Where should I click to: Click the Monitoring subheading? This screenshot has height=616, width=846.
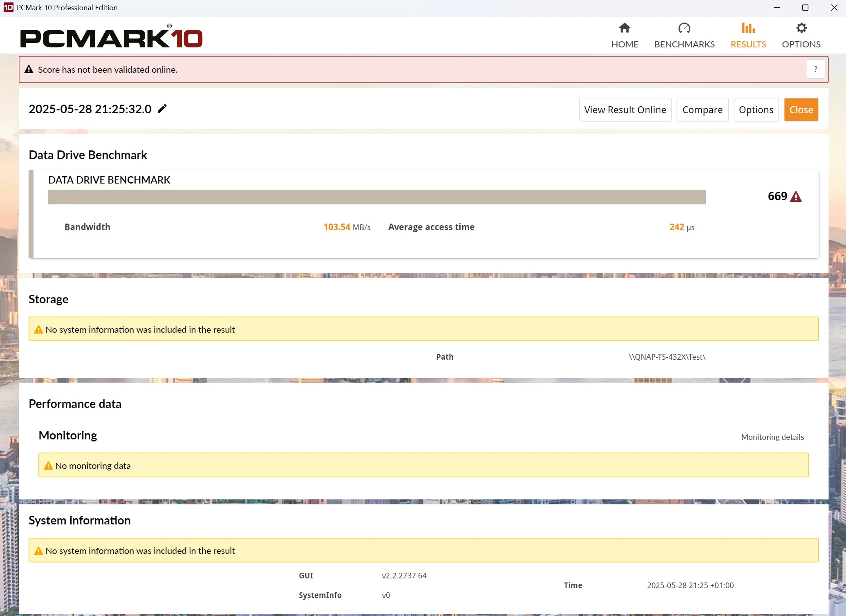pos(67,435)
